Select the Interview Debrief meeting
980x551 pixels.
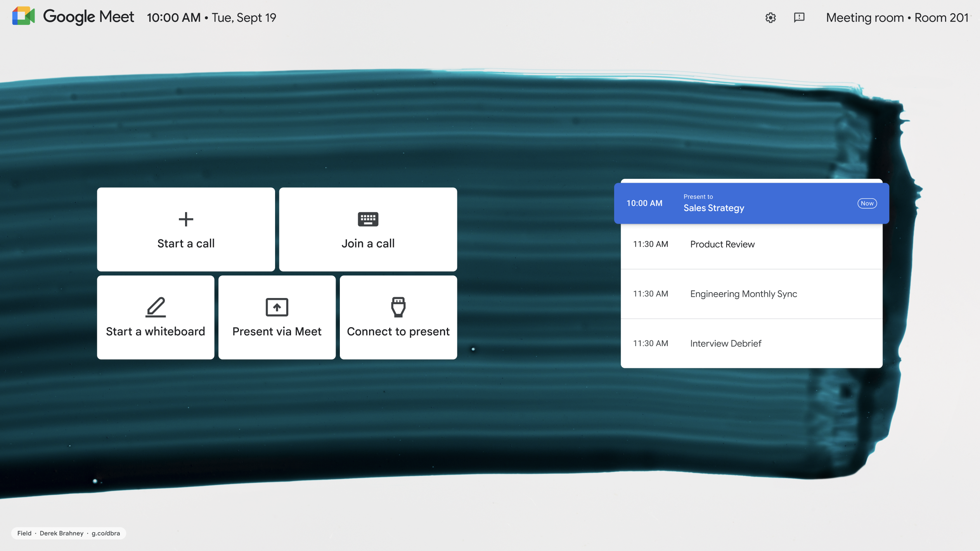pyautogui.click(x=725, y=343)
